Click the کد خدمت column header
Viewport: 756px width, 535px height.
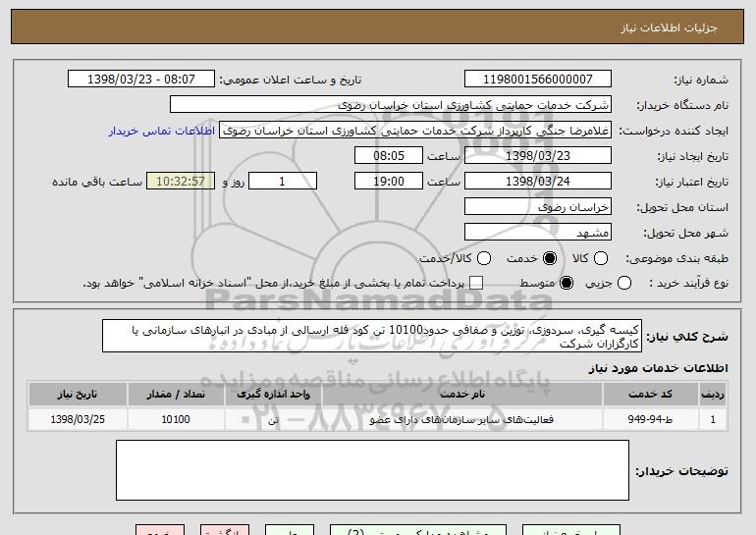point(650,395)
